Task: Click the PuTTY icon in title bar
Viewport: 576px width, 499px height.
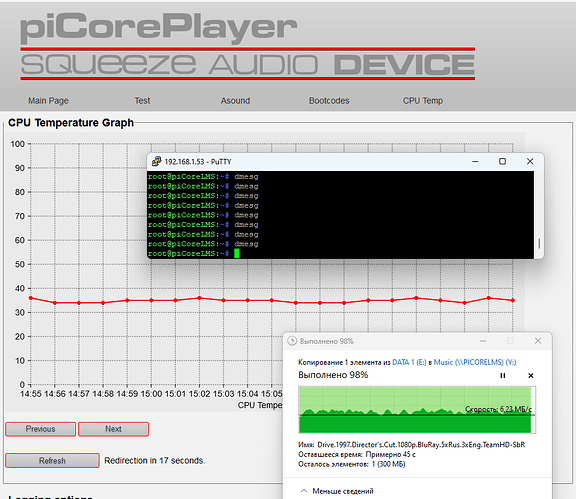Action: tap(157, 161)
